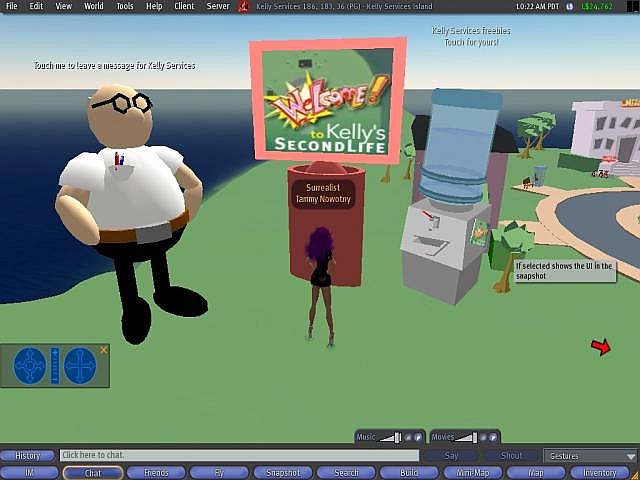The height and width of the screenshot is (480, 640).
Task: Toggle the Mini-Map
Action: (473, 473)
